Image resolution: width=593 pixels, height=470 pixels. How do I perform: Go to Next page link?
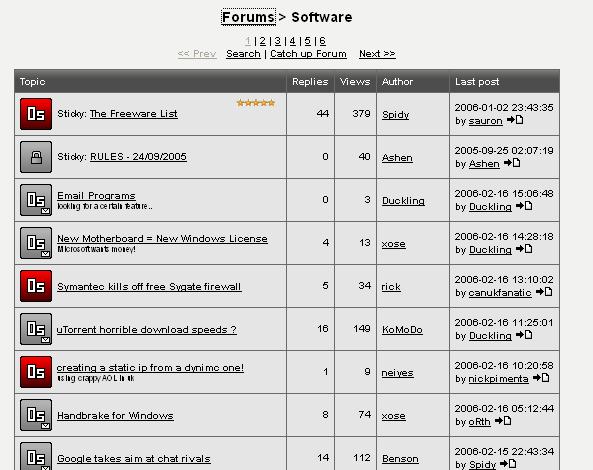tap(377, 54)
